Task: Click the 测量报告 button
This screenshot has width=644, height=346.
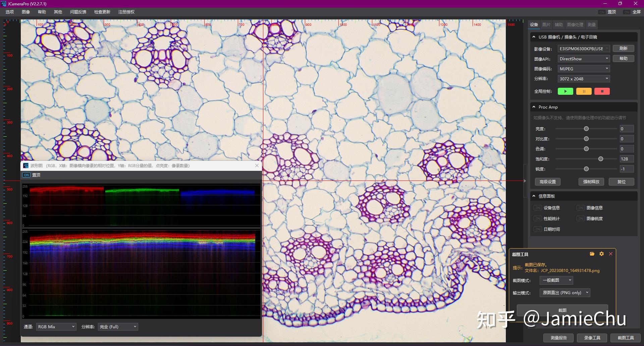Action: tap(559, 338)
